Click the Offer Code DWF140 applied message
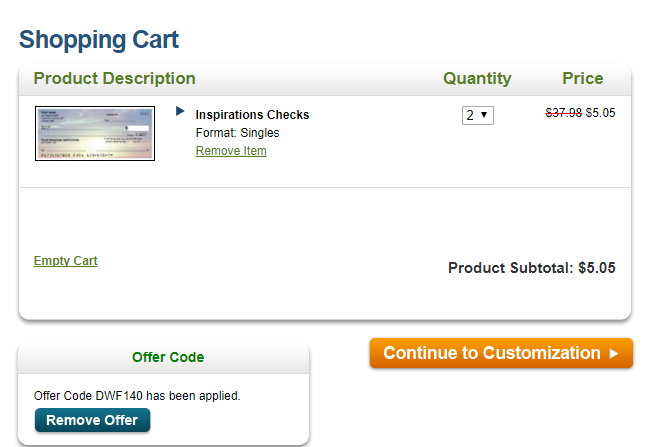 (x=137, y=396)
